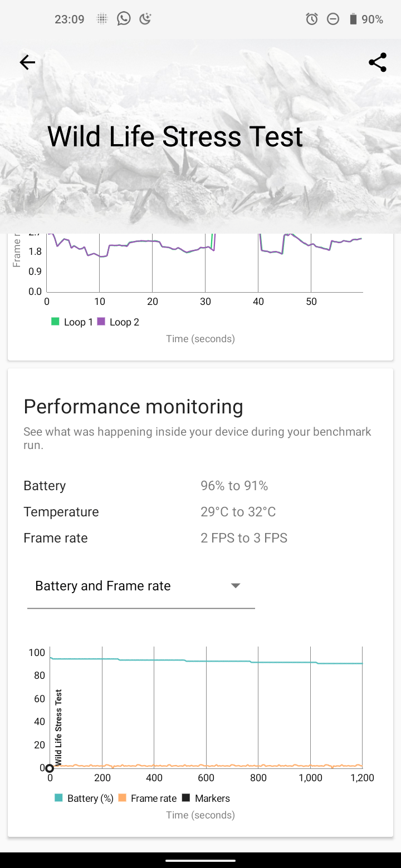Viewport: 401px width, 868px height.
Task: Click the Wild Life Stress Test title
Action: [175, 137]
